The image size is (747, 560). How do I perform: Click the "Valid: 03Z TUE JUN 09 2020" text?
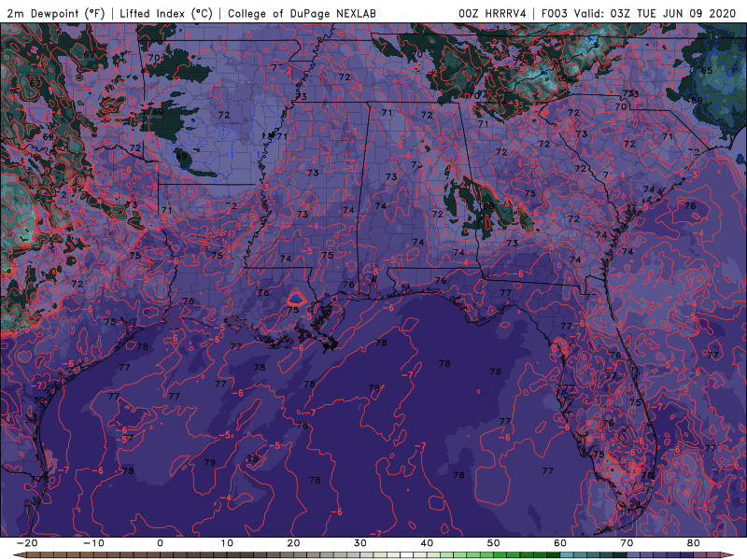pyautogui.click(x=655, y=13)
